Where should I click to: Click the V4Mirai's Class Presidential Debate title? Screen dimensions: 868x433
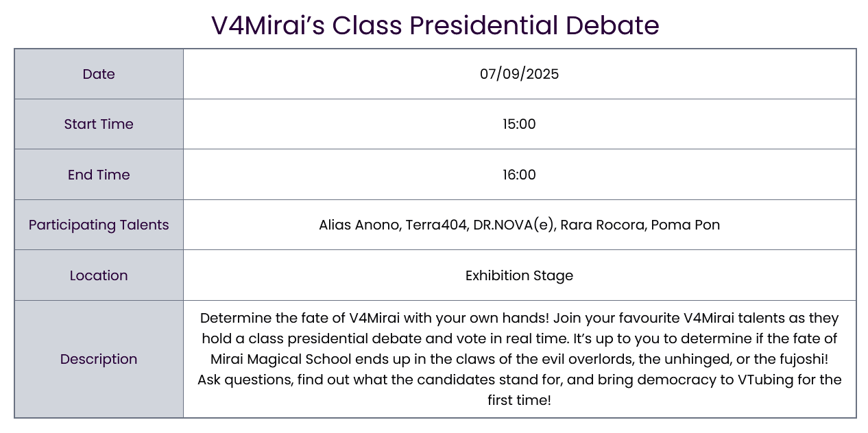435,25
